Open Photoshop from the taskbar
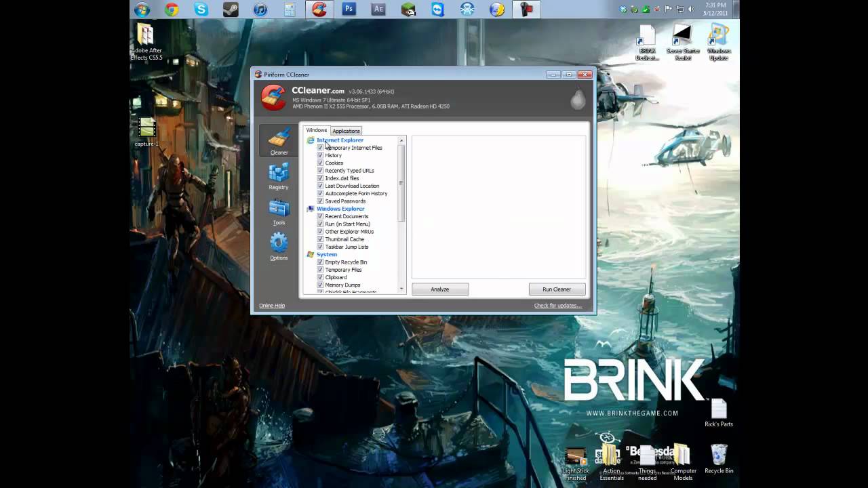The image size is (868, 488). pos(349,9)
